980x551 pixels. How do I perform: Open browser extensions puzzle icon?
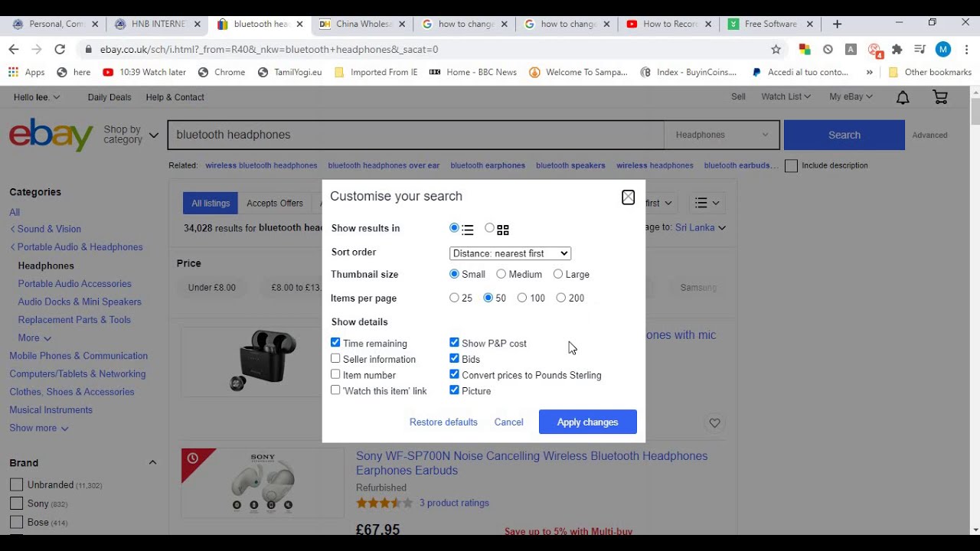pyautogui.click(x=897, y=49)
